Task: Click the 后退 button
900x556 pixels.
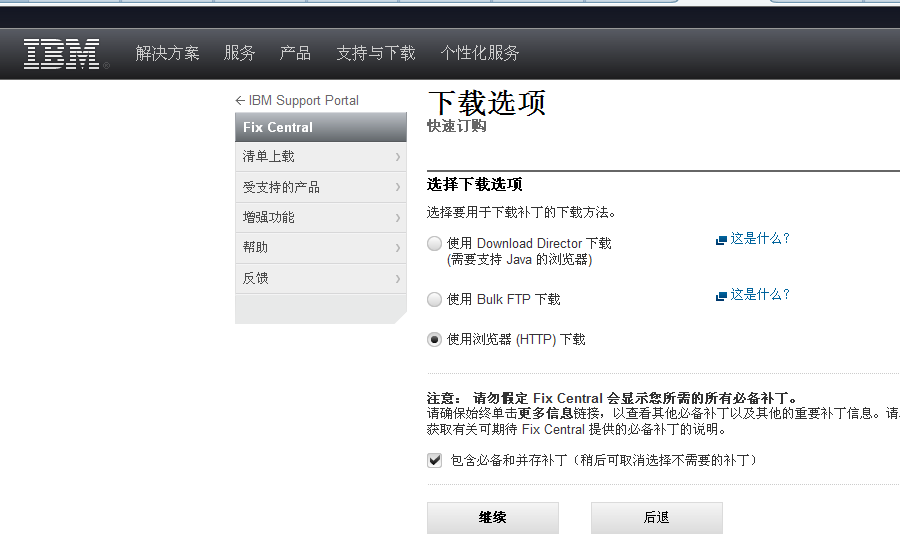Action: [657, 518]
